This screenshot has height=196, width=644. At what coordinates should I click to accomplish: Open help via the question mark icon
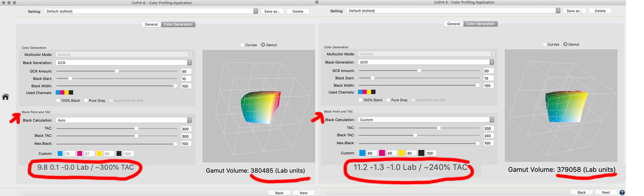pyautogui.click(x=622, y=193)
